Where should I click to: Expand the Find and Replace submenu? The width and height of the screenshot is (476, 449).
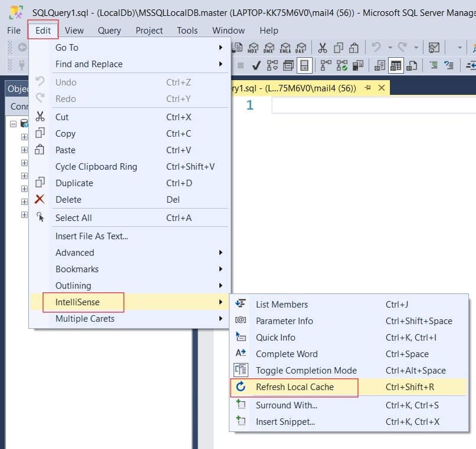130,64
